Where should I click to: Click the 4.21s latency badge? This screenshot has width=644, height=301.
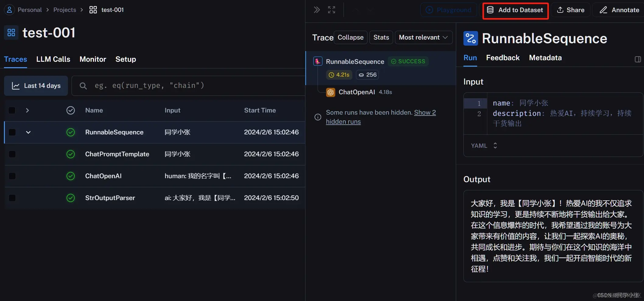point(339,75)
